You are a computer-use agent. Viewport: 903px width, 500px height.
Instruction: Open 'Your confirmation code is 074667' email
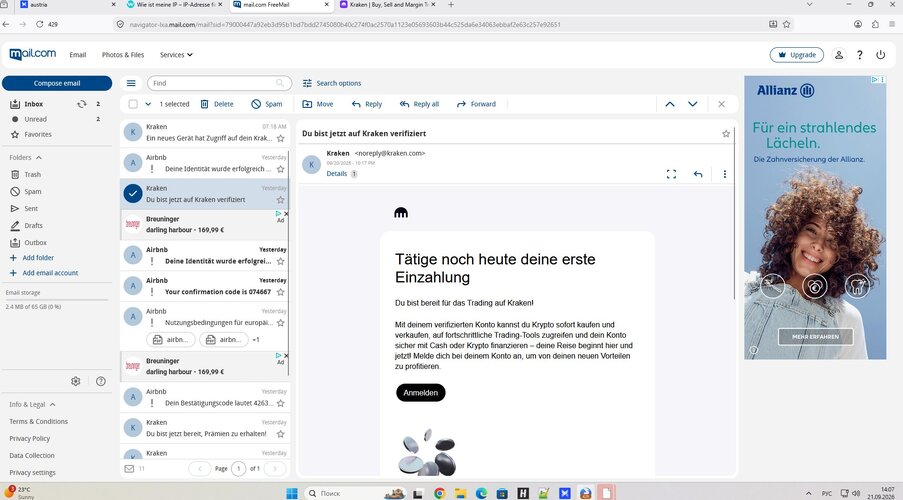tap(204, 286)
